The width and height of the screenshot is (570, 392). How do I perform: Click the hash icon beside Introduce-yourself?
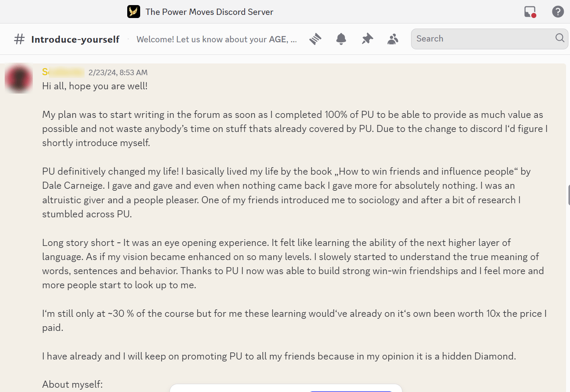click(19, 39)
